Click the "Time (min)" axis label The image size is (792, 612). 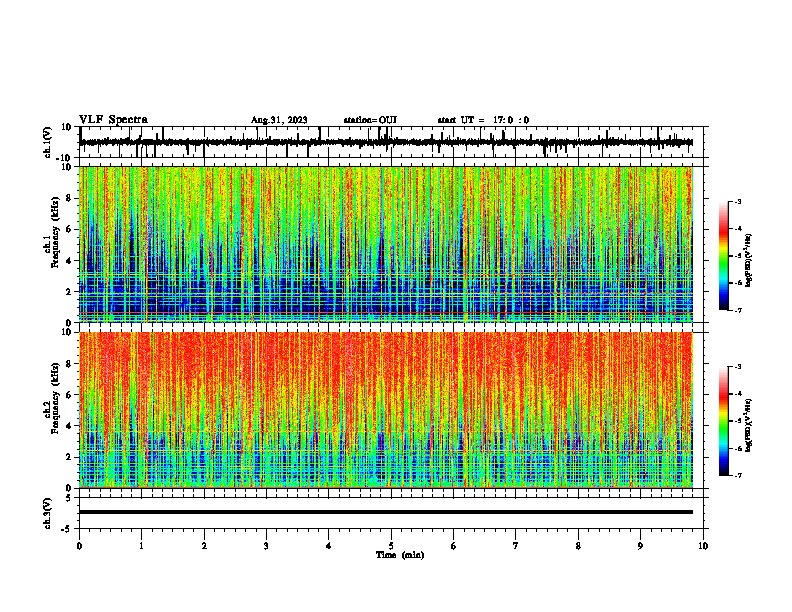(400, 555)
